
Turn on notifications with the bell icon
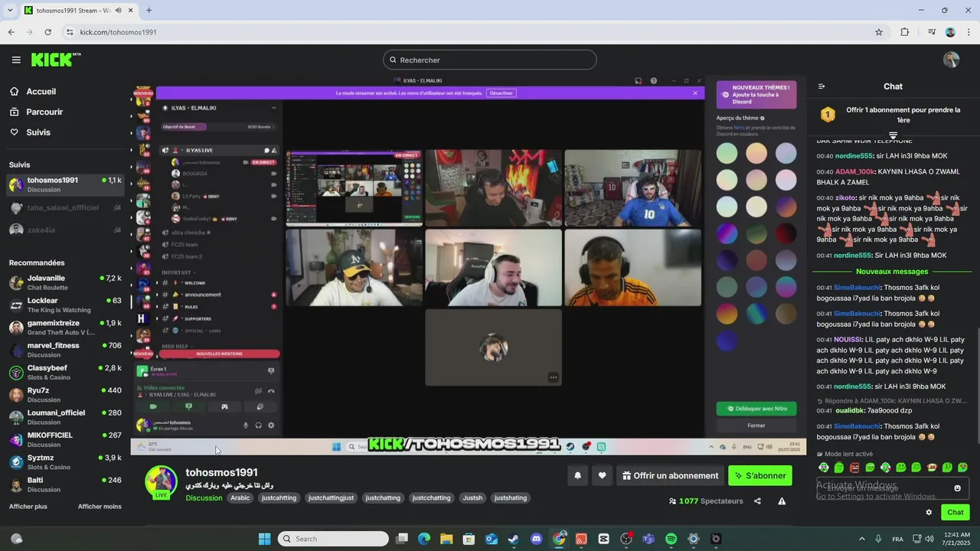tap(578, 475)
